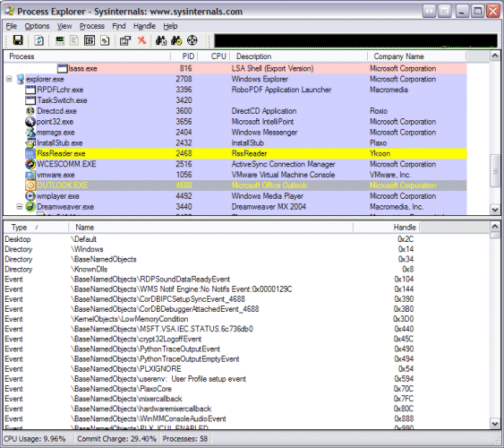Sort by the Process column header
504x448 pixels.
(x=87, y=56)
